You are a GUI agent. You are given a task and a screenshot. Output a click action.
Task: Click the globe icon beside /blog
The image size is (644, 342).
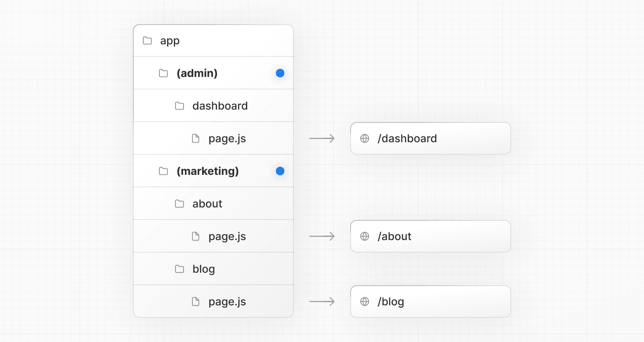pyautogui.click(x=365, y=302)
